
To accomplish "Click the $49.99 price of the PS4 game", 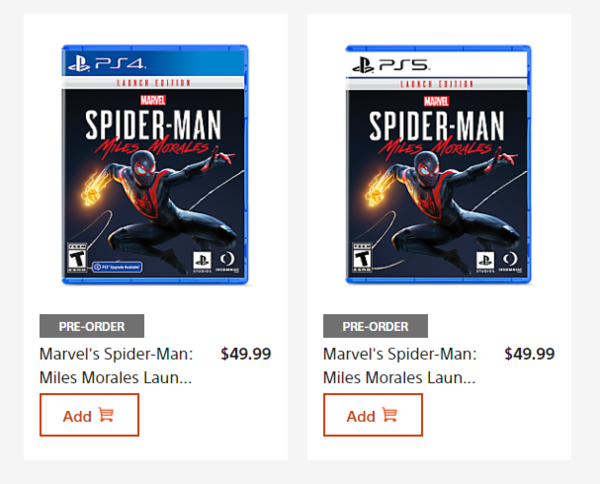I will [246, 353].
